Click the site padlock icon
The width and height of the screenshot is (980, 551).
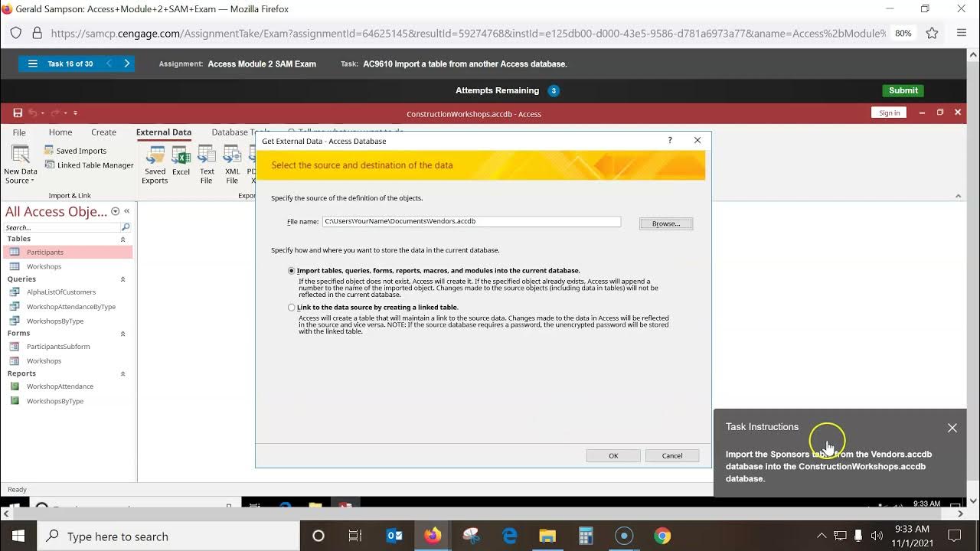point(36,33)
